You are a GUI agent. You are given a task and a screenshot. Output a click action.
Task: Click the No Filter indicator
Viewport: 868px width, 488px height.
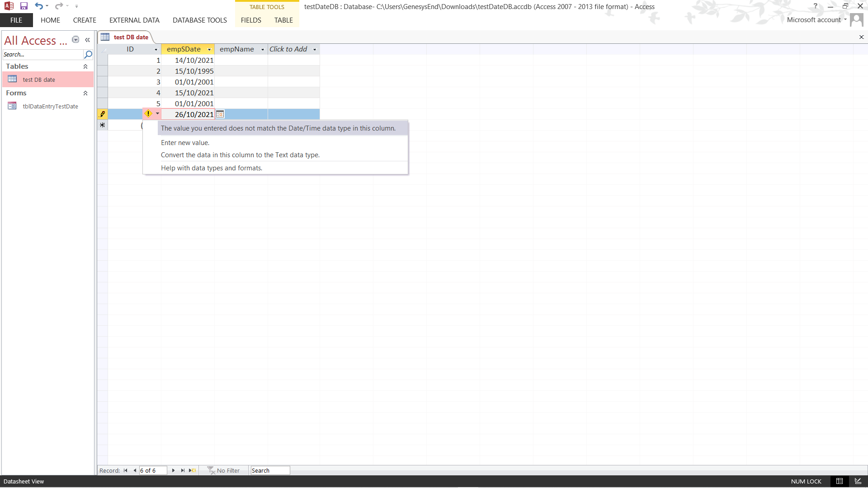point(223,470)
